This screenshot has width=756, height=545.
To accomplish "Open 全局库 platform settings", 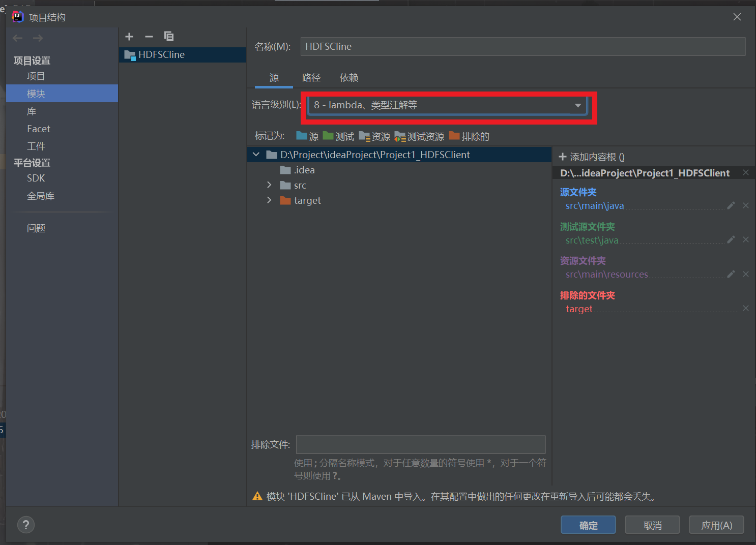I will (x=62, y=196).
